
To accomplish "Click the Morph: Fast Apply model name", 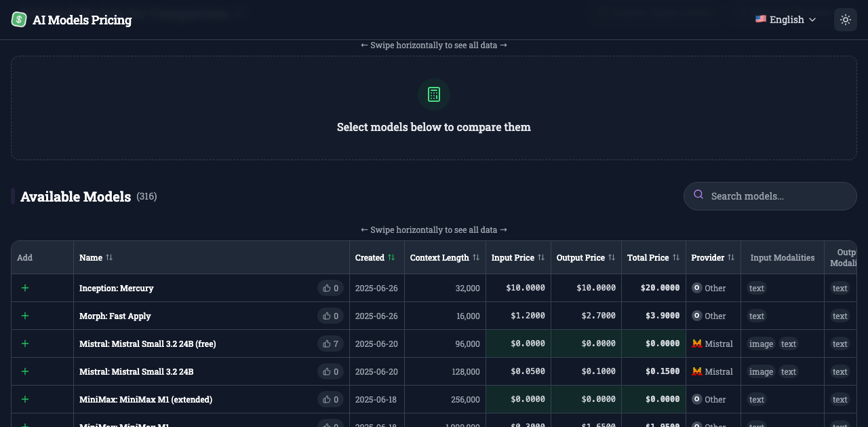I will pos(115,316).
